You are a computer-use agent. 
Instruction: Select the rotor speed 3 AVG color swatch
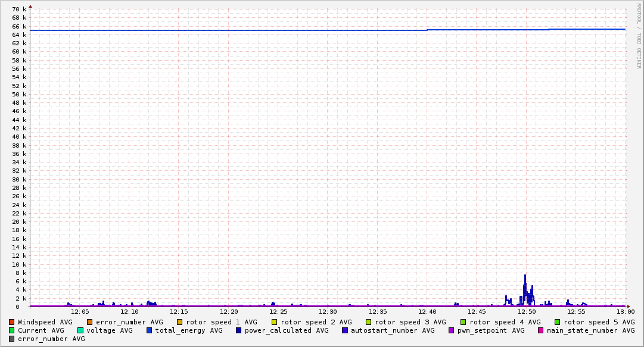click(x=369, y=322)
